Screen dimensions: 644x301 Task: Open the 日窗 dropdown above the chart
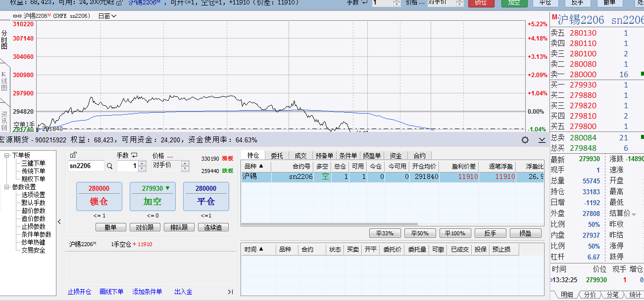click(x=107, y=16)
